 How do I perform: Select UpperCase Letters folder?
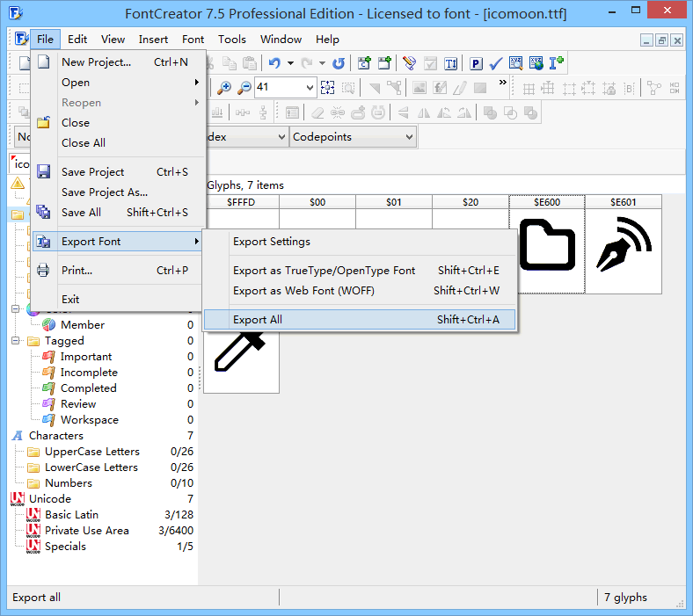pos(92,452)
